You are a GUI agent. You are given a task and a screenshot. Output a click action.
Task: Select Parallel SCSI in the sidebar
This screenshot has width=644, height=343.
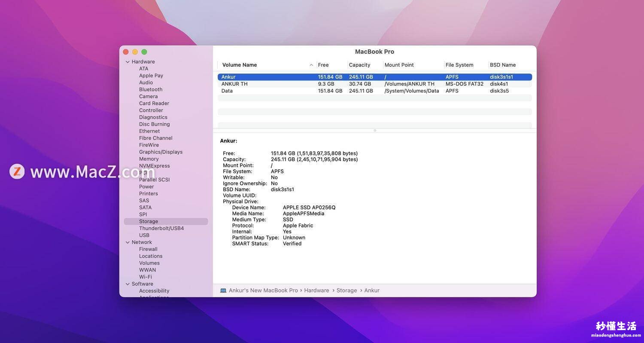[x=154, y=180]
